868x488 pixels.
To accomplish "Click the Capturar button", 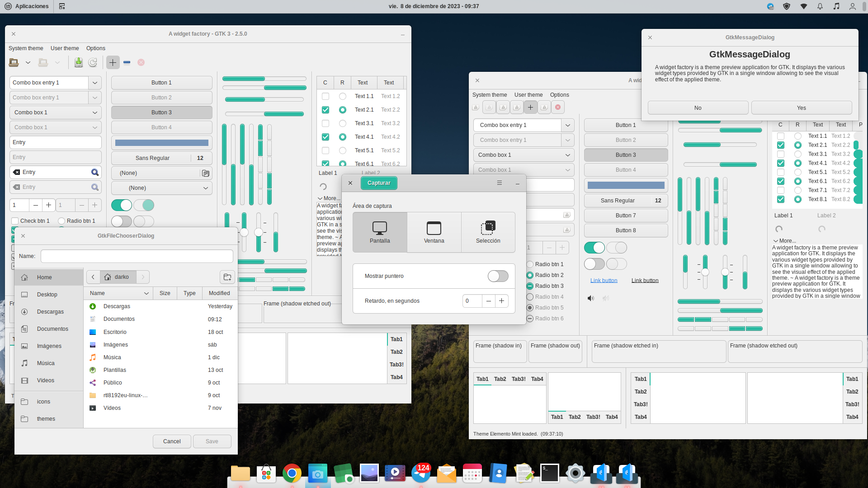I will click(x=379, y=183).
